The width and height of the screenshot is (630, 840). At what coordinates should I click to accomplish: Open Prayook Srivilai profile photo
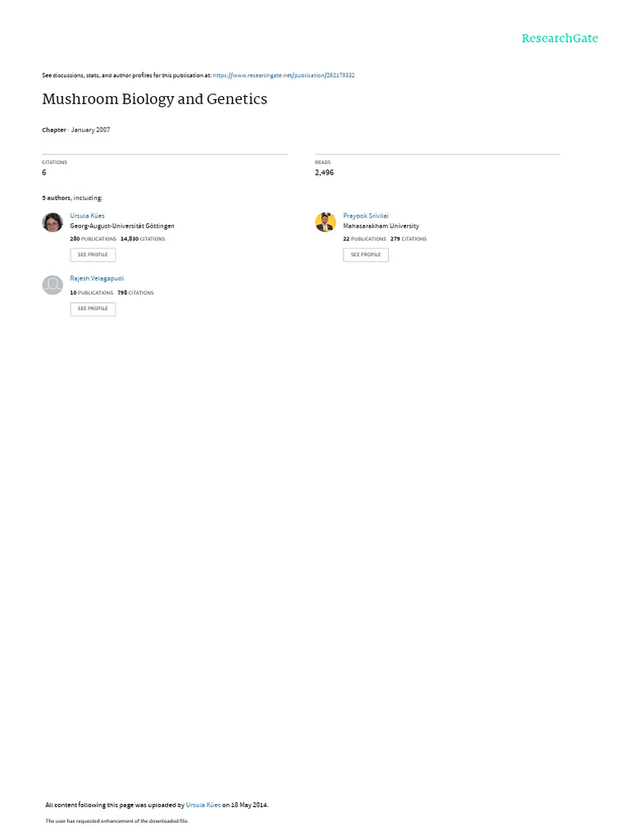(x=326, y=221)
